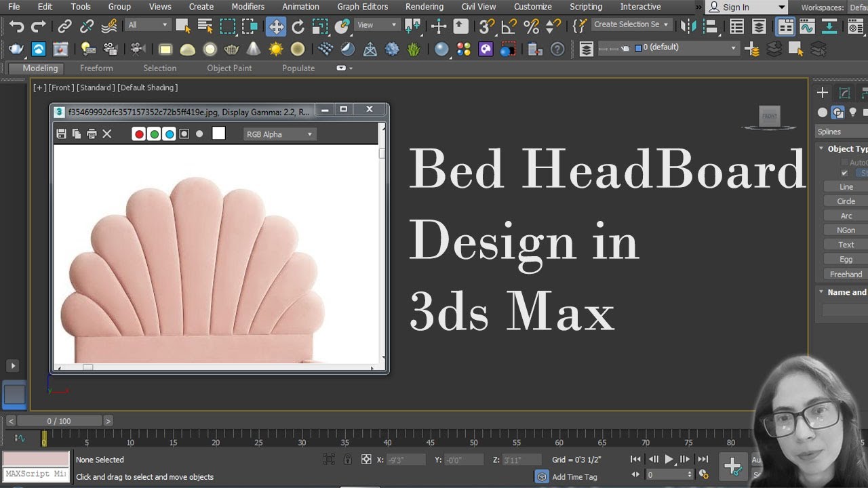Open Create Selection Set dropdown
Image resolution: width=868 pixels, height=488 pixels.
(x=631, y=24)
